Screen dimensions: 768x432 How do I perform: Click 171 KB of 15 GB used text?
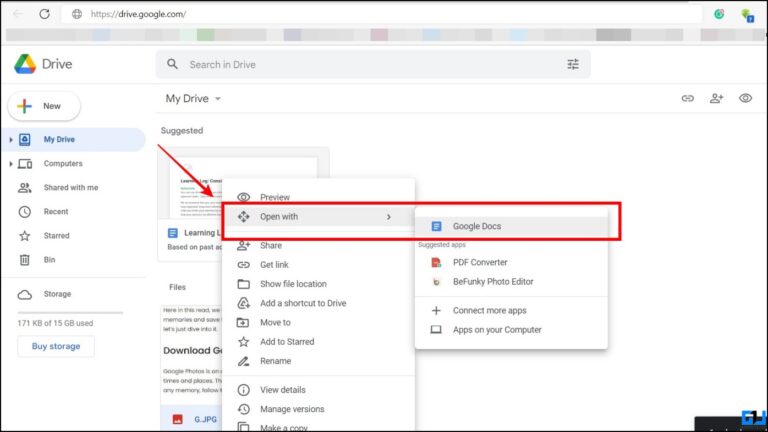(55, 323)
